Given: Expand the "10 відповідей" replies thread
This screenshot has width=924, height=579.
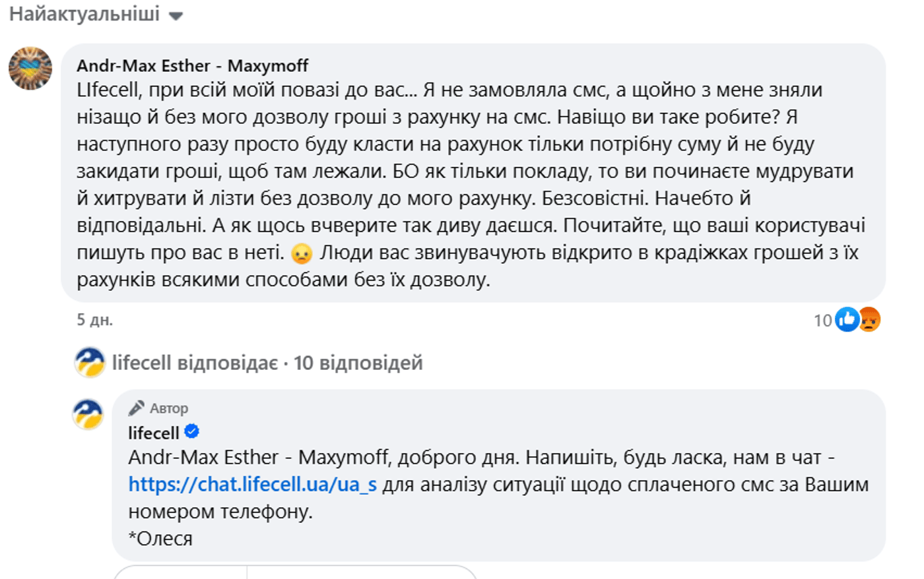Looking at the screenshot, I should coord(358,363).
